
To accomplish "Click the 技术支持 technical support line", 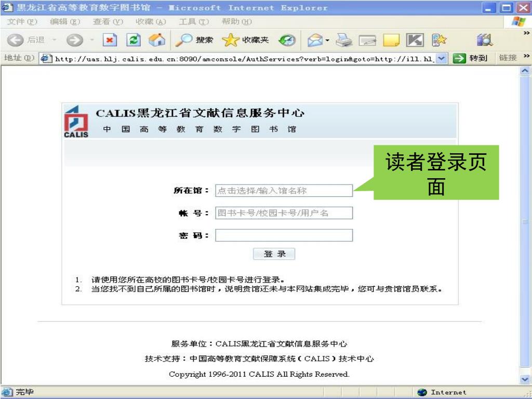I will coord(259,358).
